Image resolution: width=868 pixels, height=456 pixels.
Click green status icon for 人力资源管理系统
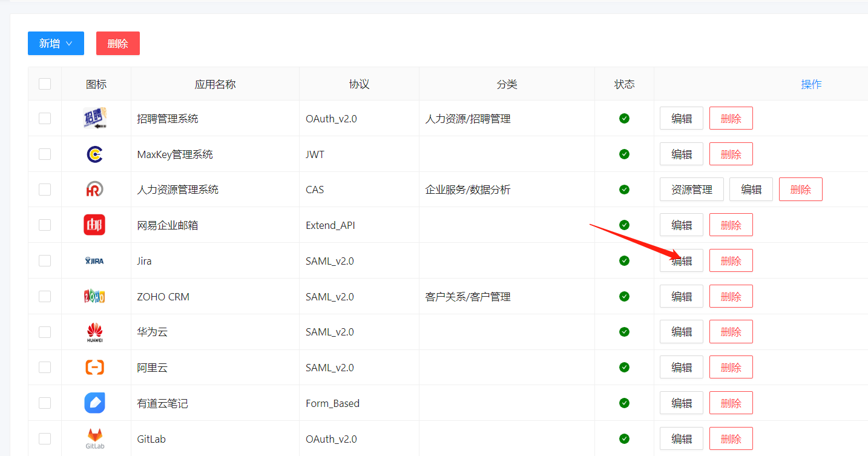(624, 190)
